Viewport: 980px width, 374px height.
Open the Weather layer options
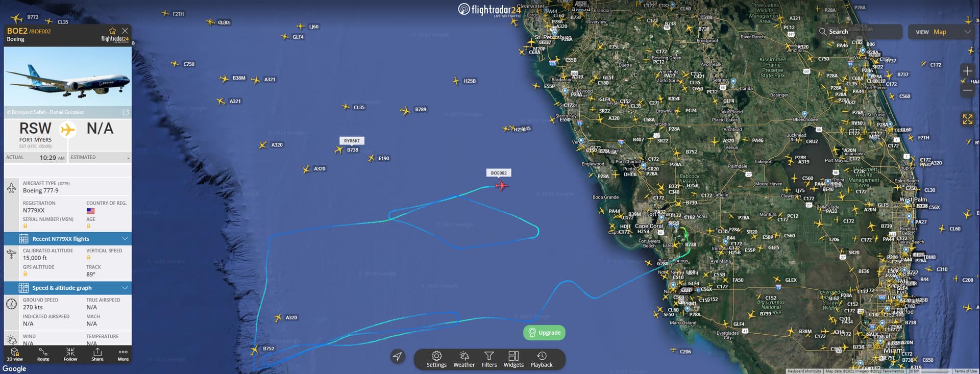pos(464,359)
